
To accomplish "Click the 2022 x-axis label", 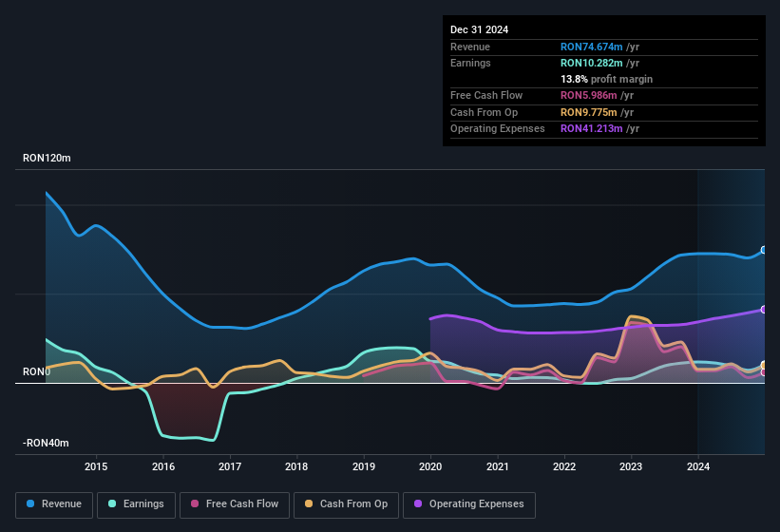I will [564, 466].
